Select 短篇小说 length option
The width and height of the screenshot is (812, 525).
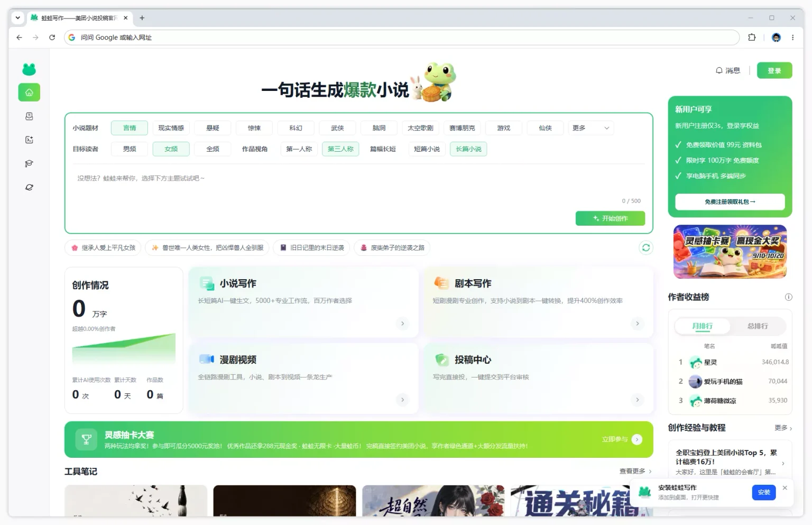pos(427,149)
